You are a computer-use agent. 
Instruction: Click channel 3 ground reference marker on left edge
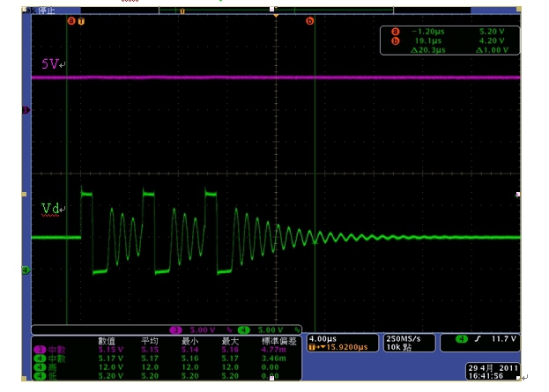click(26, 110)
